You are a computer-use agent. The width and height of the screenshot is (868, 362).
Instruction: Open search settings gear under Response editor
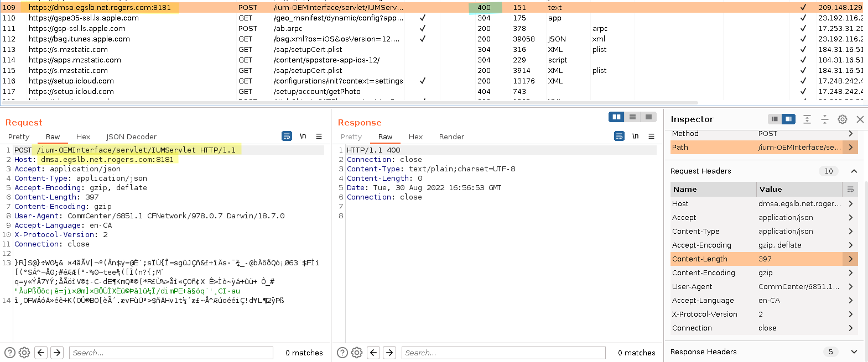coord(357,353)
